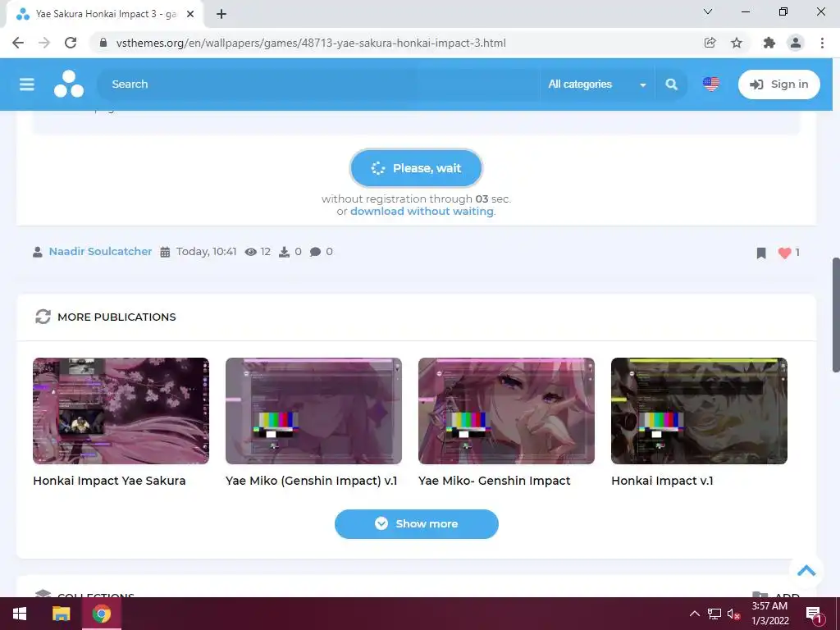
Task: Like the post with heart icon
Action: [784, 253]
